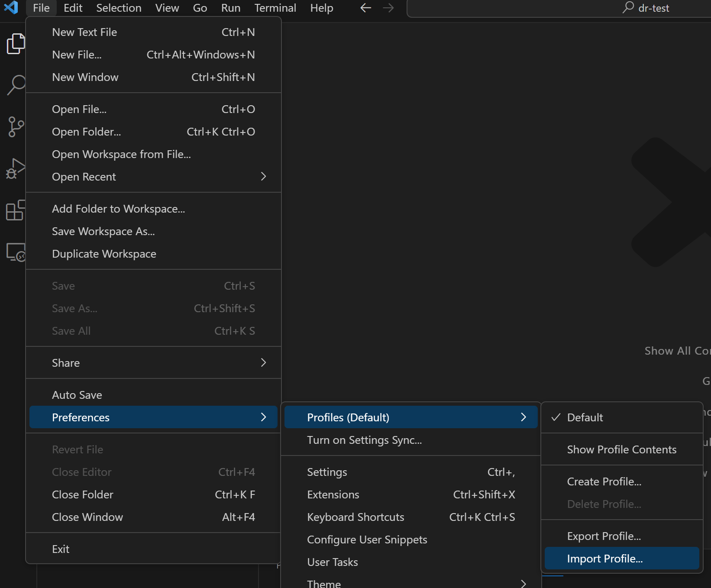Open the Explorer sidebar icon
The width and height of the screenshot is (711, 588).
(x=16, y=43)
